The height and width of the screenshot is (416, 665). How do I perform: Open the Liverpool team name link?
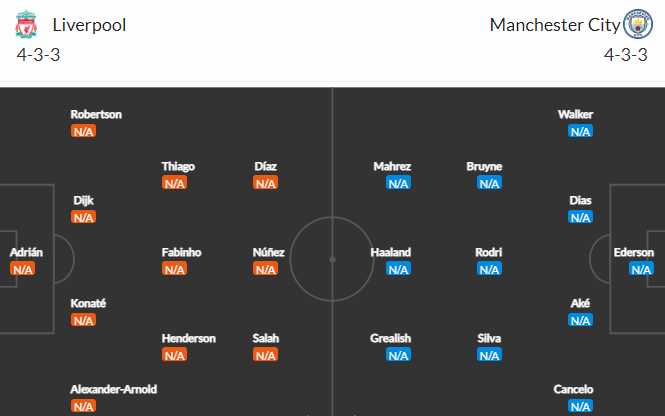pos(89,25)
